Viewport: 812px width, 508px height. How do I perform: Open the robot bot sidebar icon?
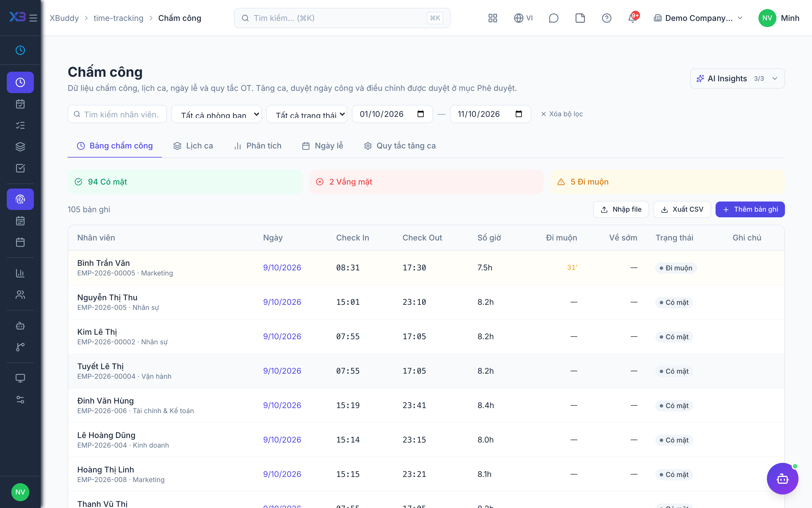(20, 326)
